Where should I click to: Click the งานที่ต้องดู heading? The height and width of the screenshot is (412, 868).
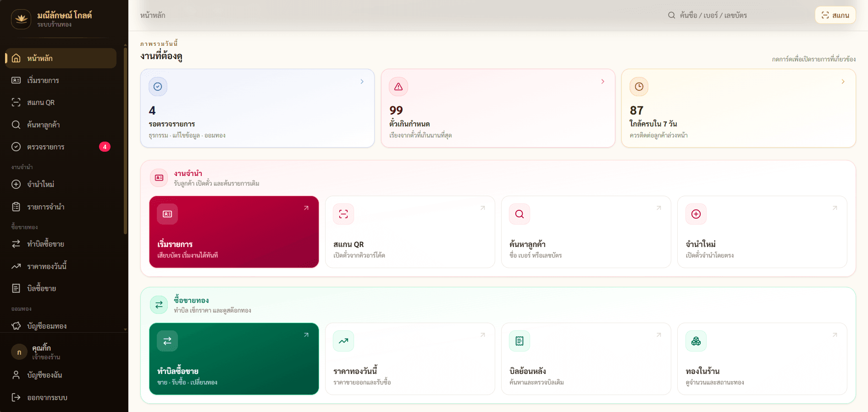point(161,56)
